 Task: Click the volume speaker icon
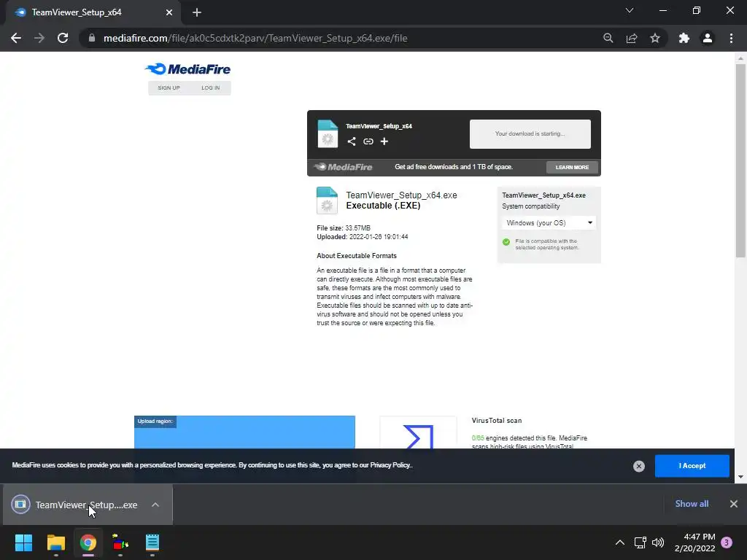[x=658, y=542]
